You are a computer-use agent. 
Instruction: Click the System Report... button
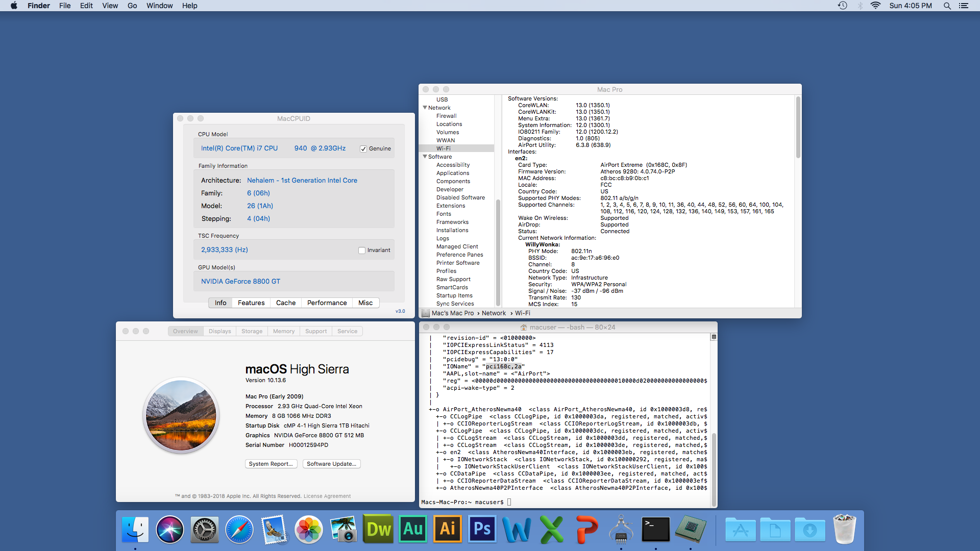271,464
